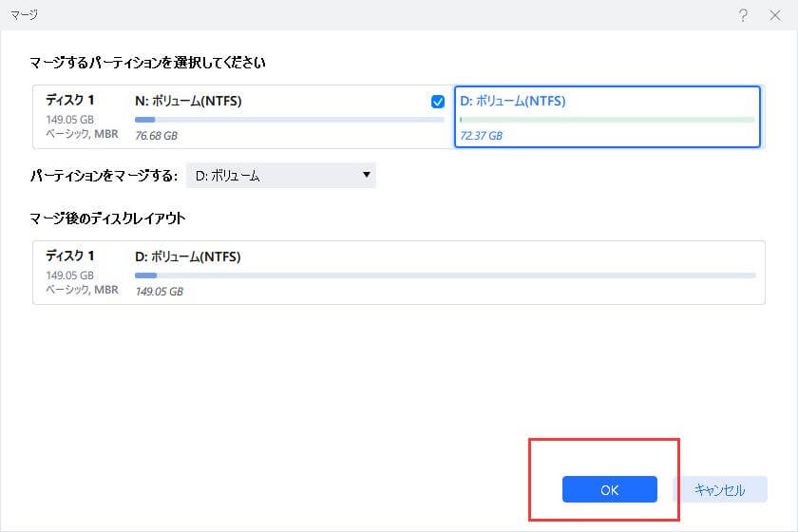Click the マージ後のディスクレイアウト heading
798x532 pixels.
coord(107,218)
